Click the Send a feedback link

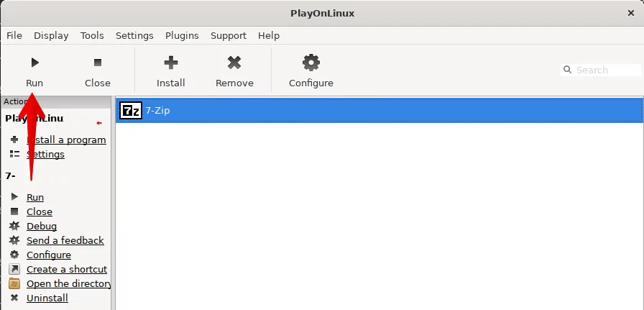65,240
